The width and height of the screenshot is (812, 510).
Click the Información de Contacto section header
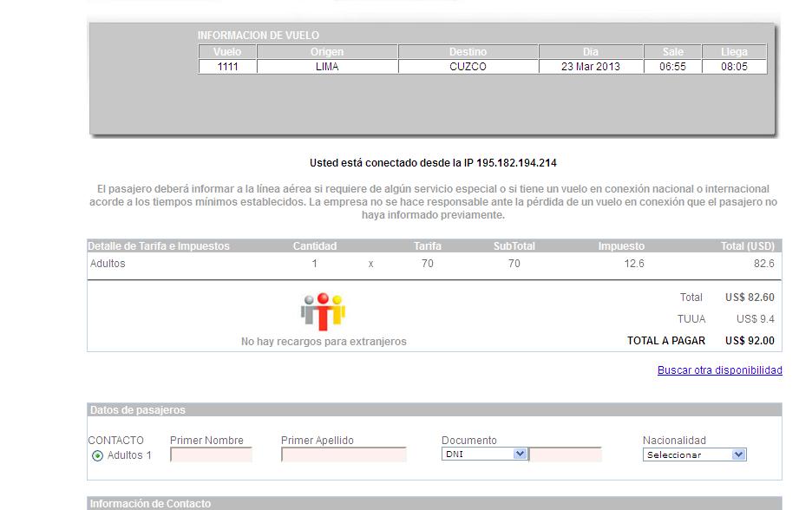(150, 504)
